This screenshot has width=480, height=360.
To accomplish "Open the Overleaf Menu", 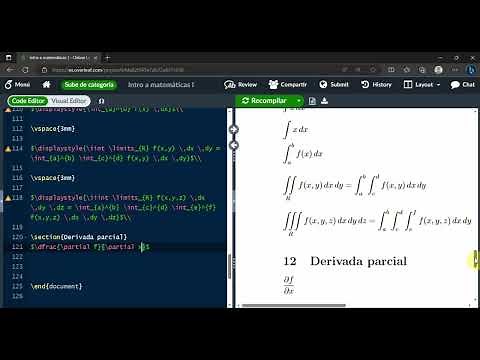I will 17,85.
